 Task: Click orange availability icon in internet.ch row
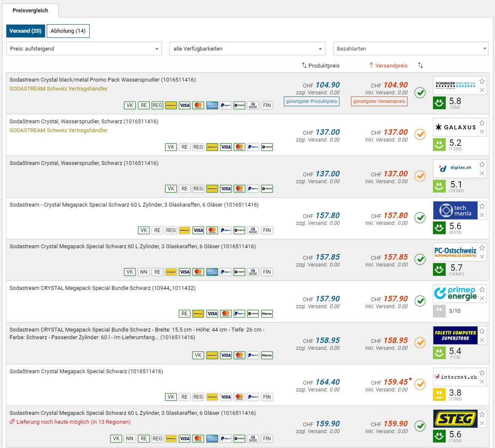pyautogui.click(x=420, y=384)
